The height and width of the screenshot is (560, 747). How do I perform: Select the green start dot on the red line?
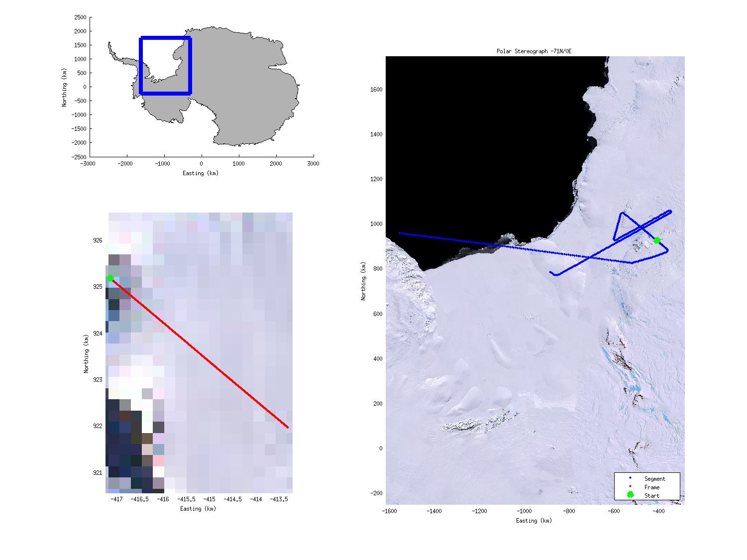coord(110,278)
